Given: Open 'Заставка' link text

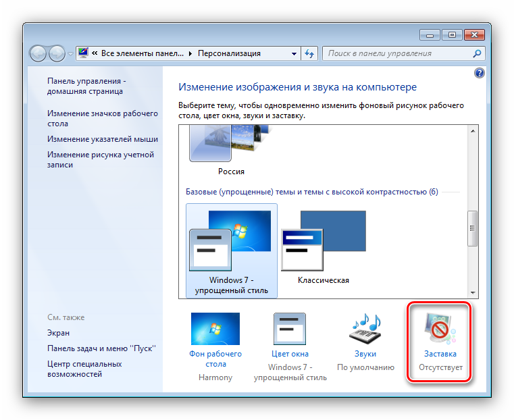Looking at the screenshot, I should tap(440, 354).
